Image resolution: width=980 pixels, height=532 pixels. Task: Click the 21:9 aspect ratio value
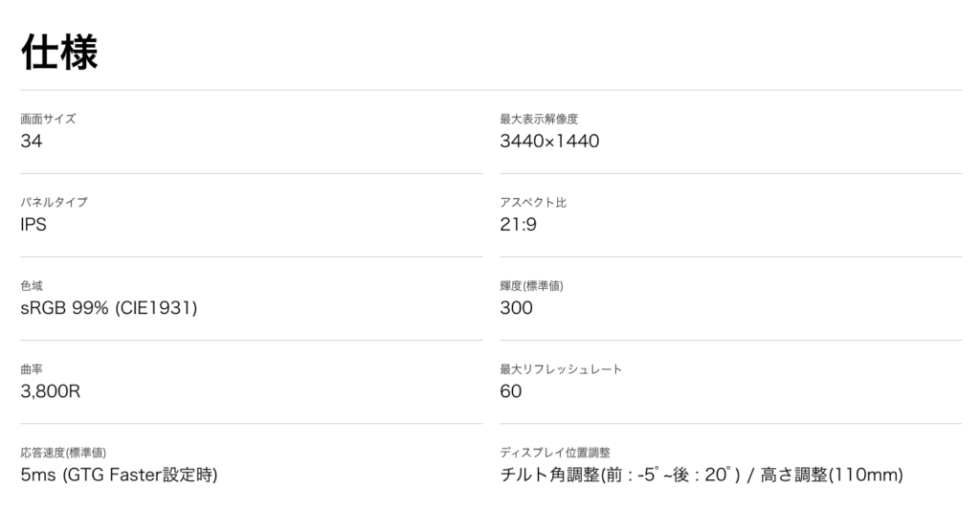(x=518, y=225)
